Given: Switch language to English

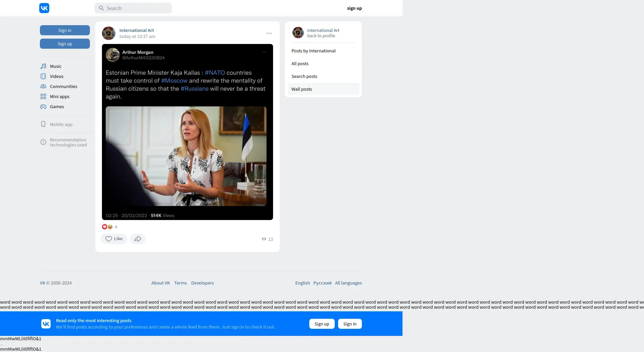Looking at the screenshot, I should click(303, 283).
